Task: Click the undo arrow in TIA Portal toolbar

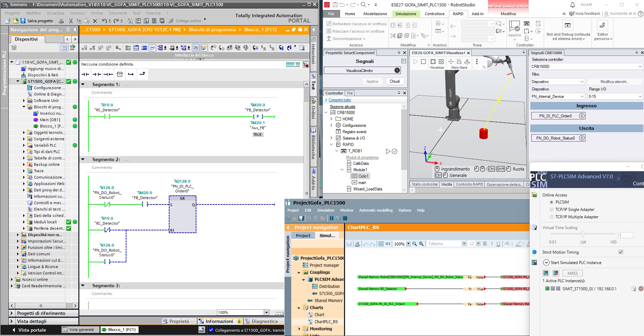Action: tap(104, 21)
